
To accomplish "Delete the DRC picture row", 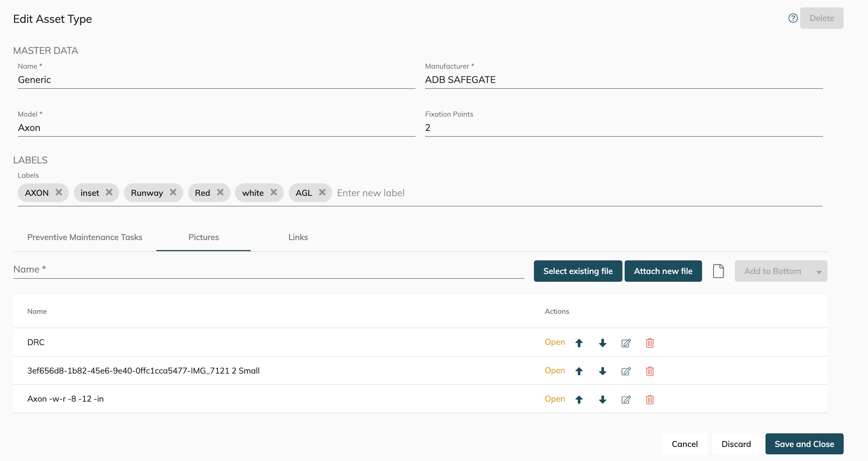I will (x=650, y=343).
